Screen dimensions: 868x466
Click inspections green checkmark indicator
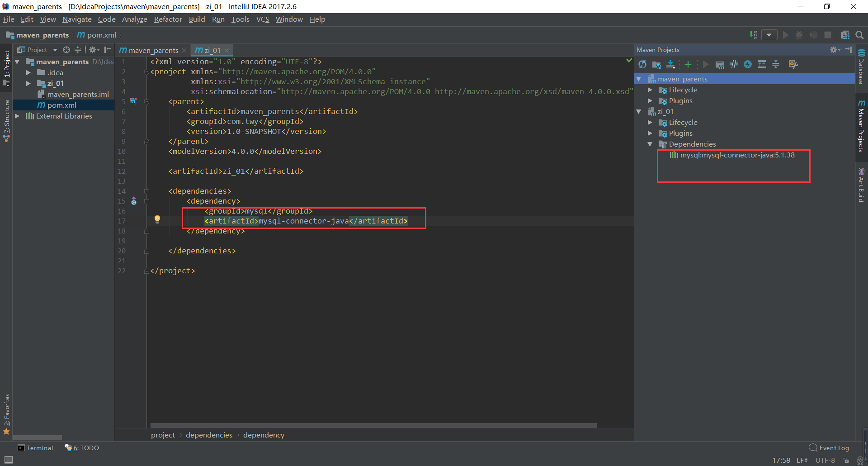pos(629,60)
